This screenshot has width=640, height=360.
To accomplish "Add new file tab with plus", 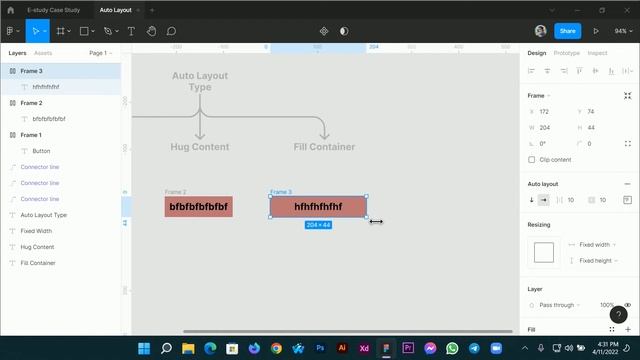I will [152, 10].
